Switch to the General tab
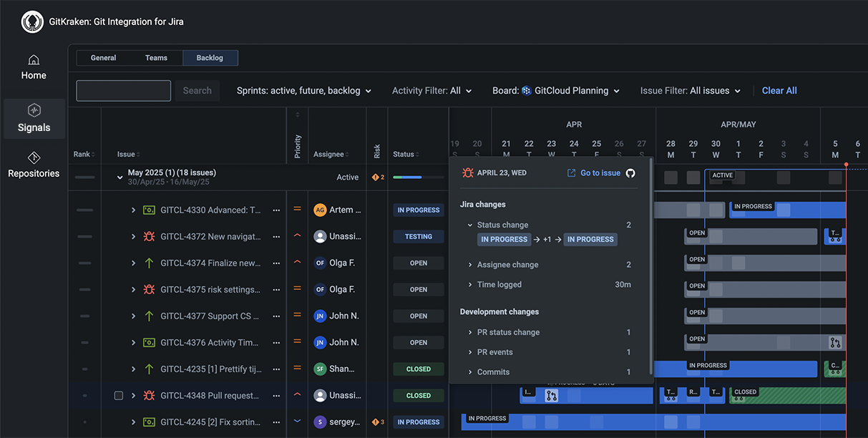The height and width of the screenshot is (438, 868). tap(104, 58)
